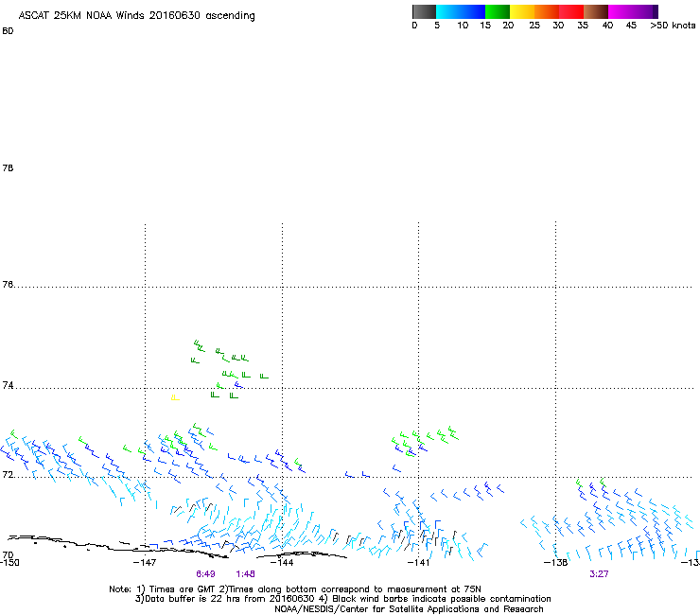Click the legend label '10'
The width and height of the screenshot is (700, 615).
(x=463, y=26)
